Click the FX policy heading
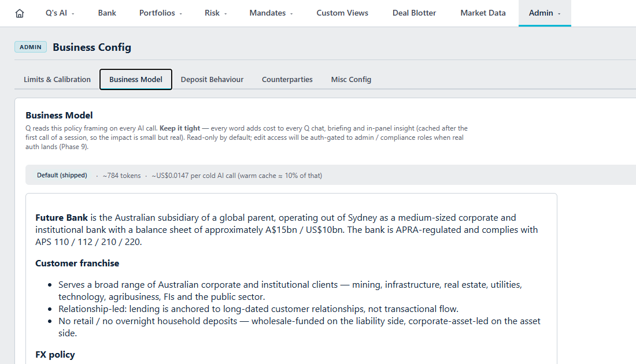 pos(55,355)
